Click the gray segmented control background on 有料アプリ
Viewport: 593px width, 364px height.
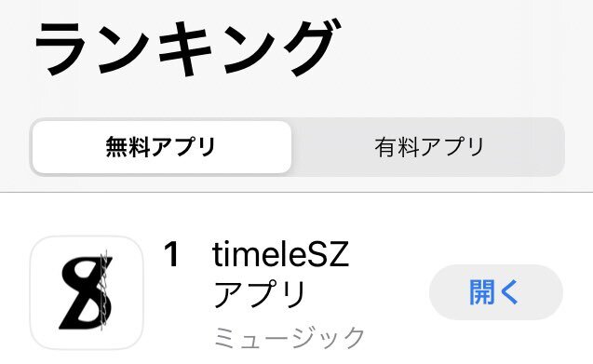(428, 147)
